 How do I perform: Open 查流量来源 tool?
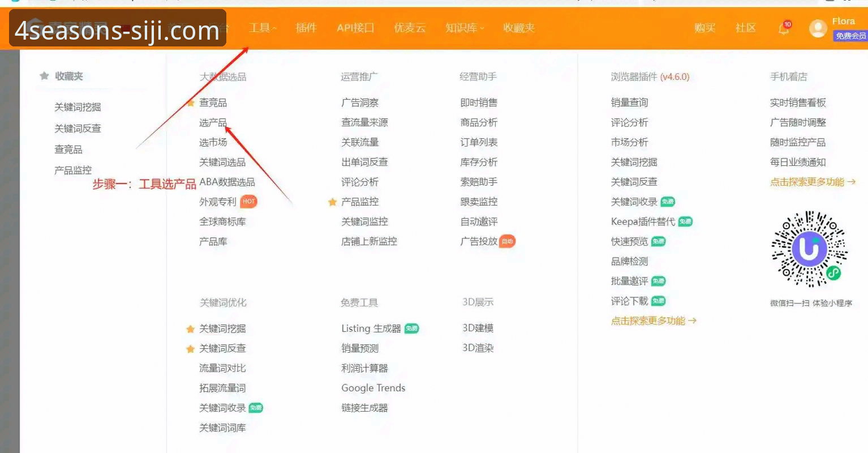[x=364, y=122]
